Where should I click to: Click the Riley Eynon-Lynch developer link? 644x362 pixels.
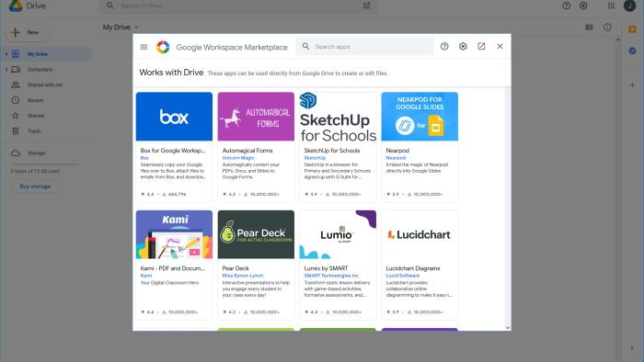243,276
